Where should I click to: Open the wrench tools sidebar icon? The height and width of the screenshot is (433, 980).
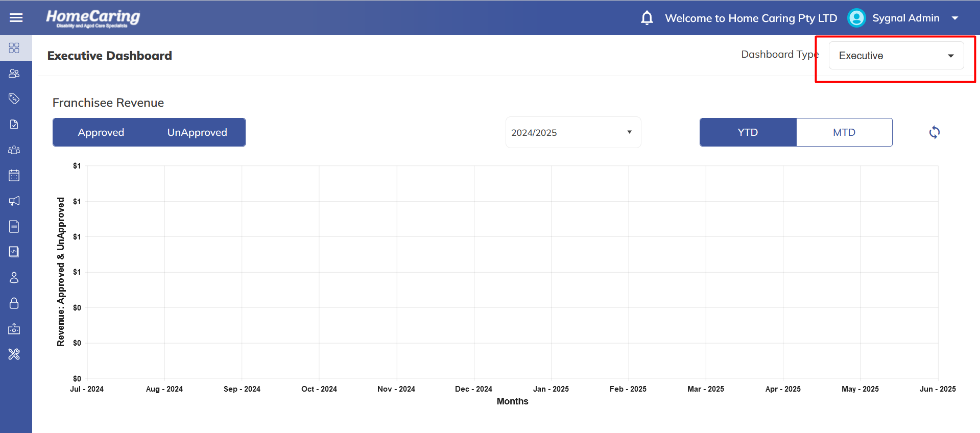point(14,354)
